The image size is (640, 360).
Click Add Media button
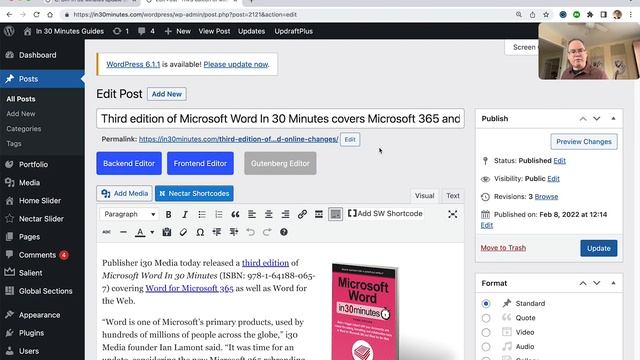point(124,193)
